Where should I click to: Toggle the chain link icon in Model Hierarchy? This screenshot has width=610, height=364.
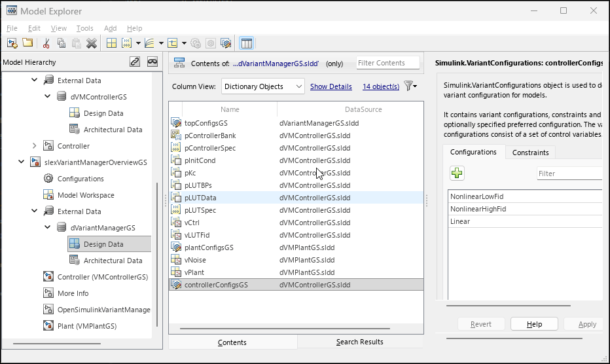135,62
